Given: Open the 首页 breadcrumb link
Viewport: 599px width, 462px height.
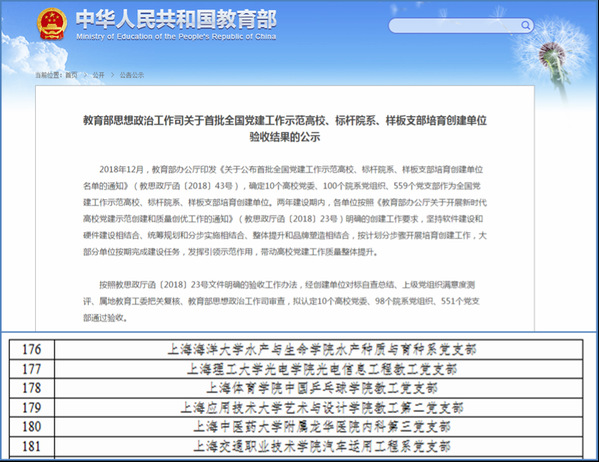Looking at the screenshot, I should tap(71, 75).
